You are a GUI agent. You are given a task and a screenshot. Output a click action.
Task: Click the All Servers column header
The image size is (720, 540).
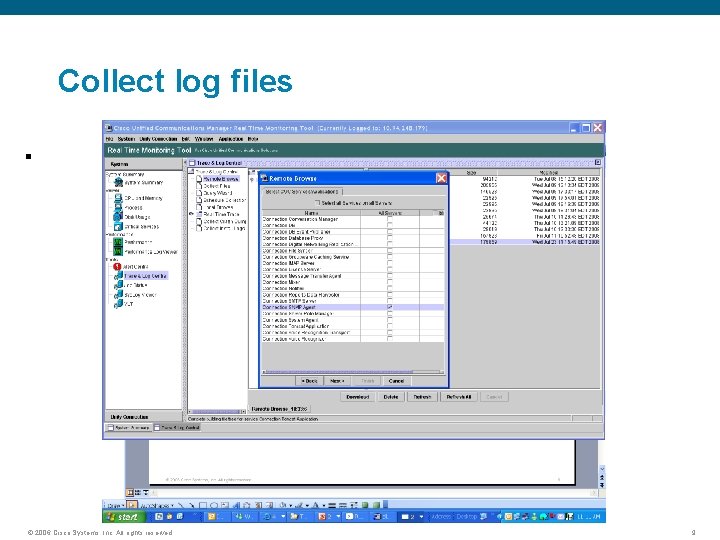[390, 213]
